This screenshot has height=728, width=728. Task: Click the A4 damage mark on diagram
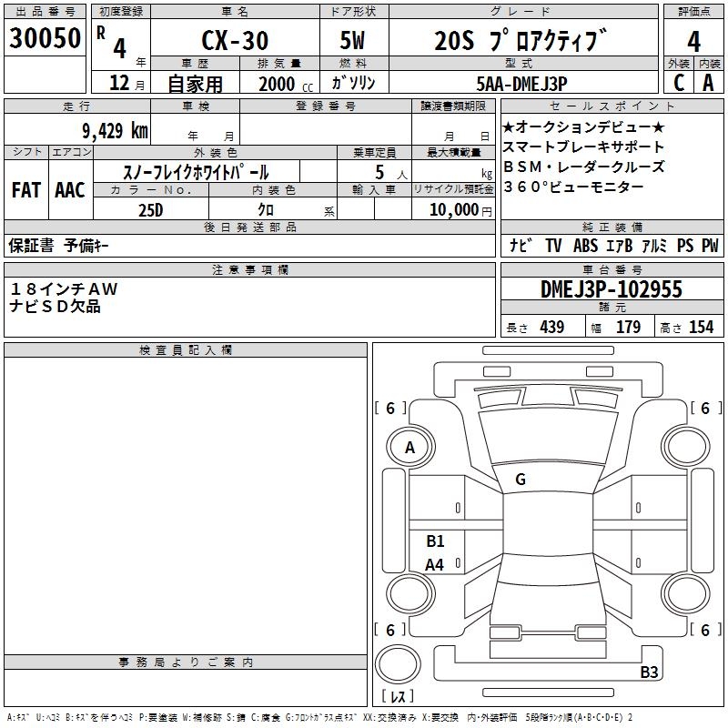click(x=435, y=565)
